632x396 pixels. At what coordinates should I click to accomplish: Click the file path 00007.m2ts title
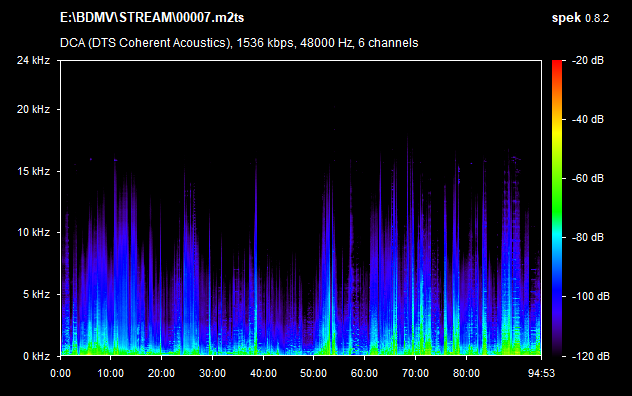click(x=152, y=18)
